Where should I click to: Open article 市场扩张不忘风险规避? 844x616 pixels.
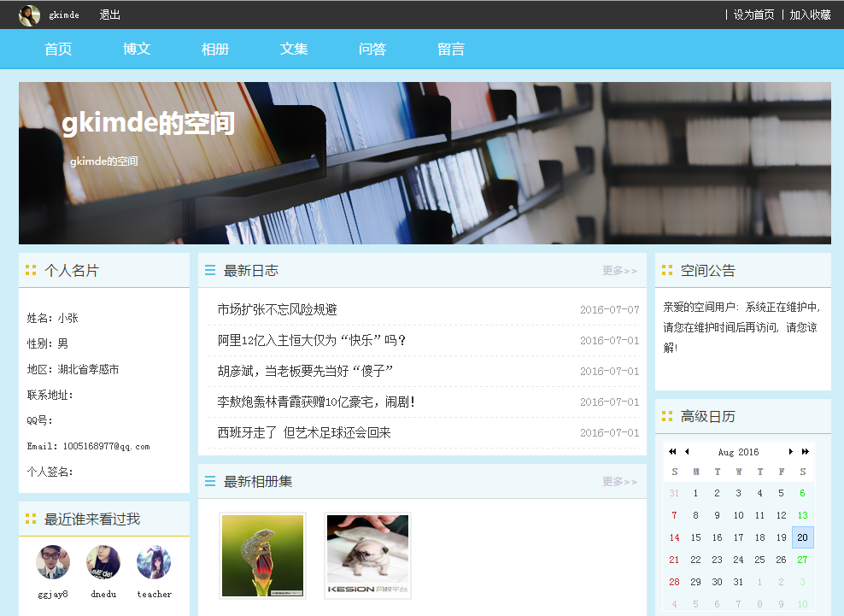[x=278, y=309]
